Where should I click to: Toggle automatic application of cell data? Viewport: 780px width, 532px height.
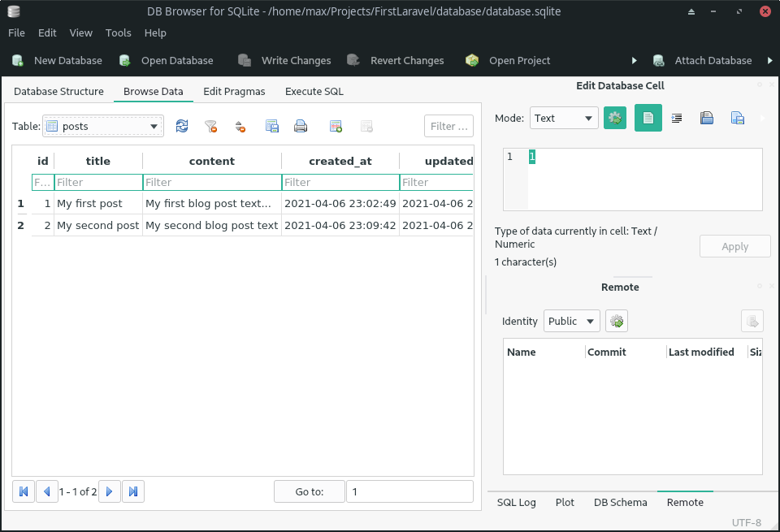(615, 118)
